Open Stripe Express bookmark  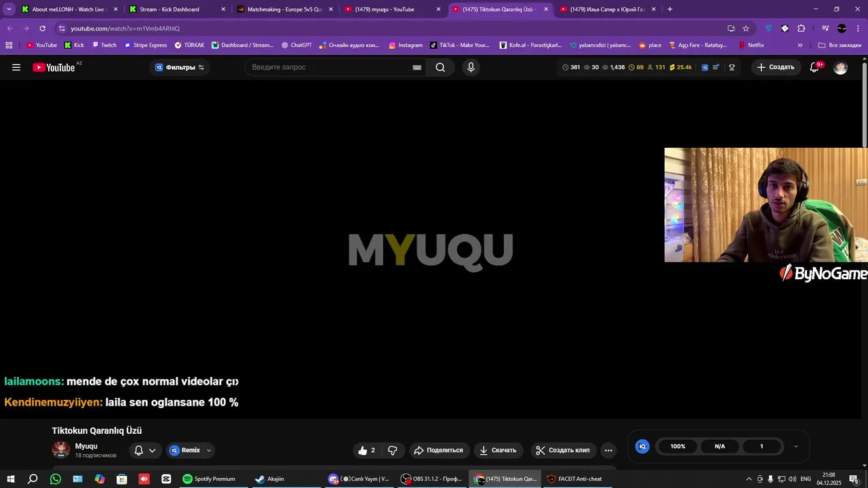(x=144, y=45)
